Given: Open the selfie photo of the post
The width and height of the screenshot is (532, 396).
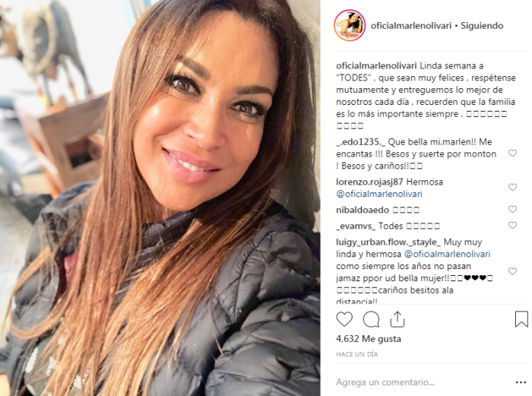Looking at the screenshot, I should [x=160, y=198].
